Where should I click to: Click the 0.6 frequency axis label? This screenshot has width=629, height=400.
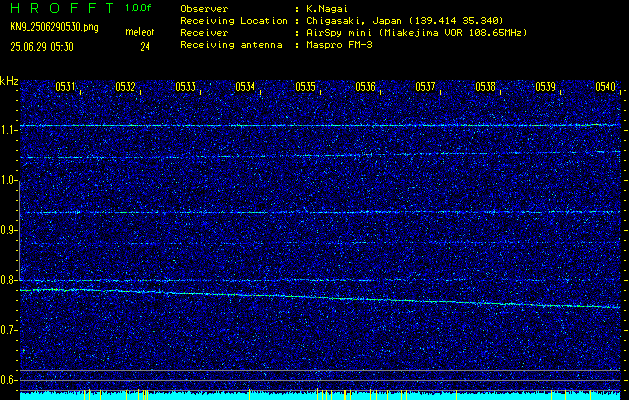tap(9, 380)
